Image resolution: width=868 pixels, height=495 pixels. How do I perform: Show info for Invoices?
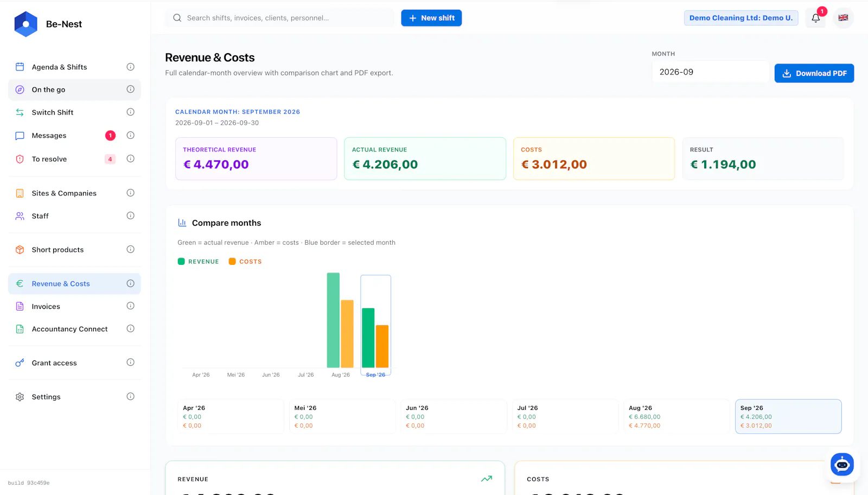pos(131,306)
